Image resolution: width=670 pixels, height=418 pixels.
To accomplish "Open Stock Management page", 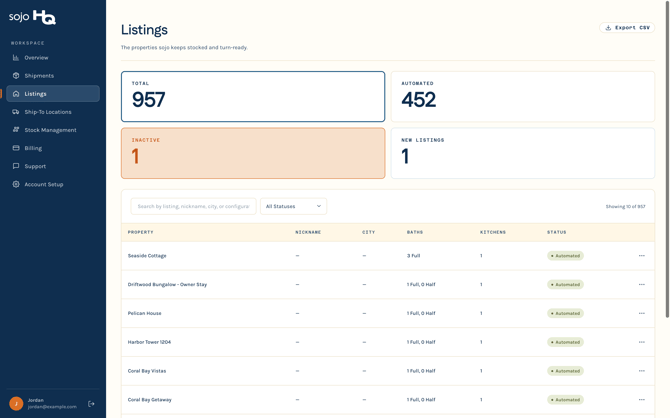I will click(53, 130).
